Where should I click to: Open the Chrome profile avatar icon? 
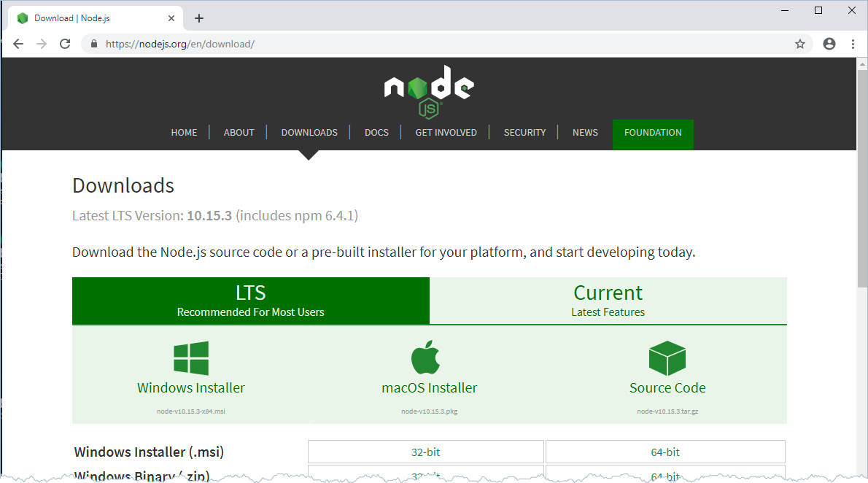(x=829, y=44)
